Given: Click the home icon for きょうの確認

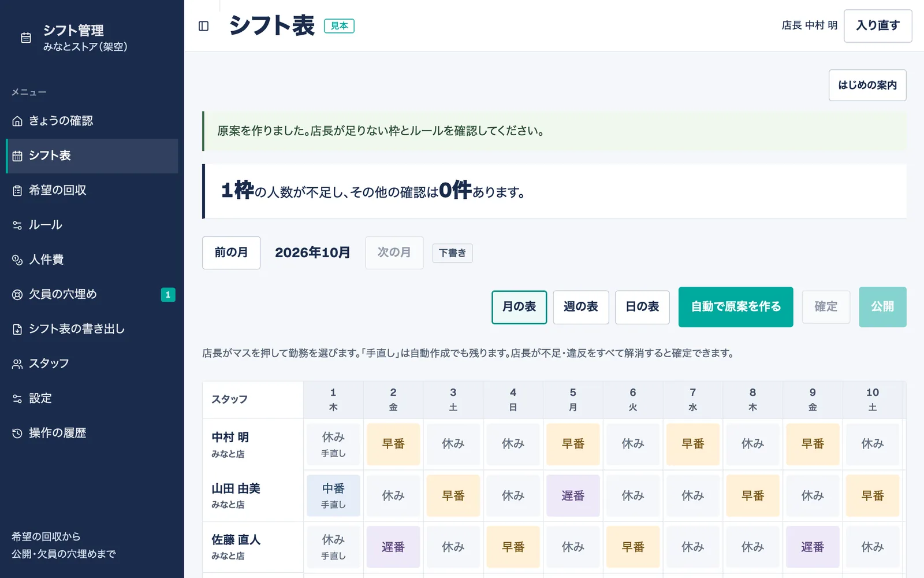Looking at the screenshot, I should 17,121.
